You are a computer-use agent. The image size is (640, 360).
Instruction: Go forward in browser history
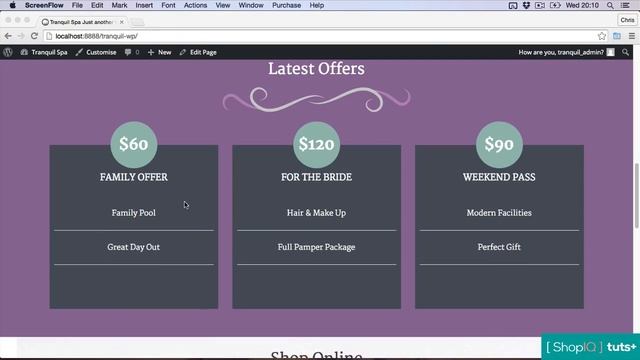point(21,36)
